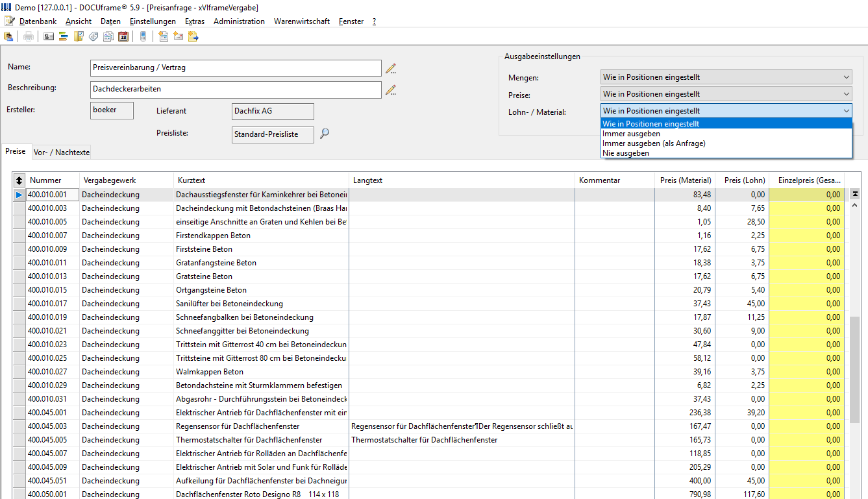This screenshot has width=868, height=499.
Task: Open the Mengen dropdown
Action: pyautogui.click(x=726, y=77)
